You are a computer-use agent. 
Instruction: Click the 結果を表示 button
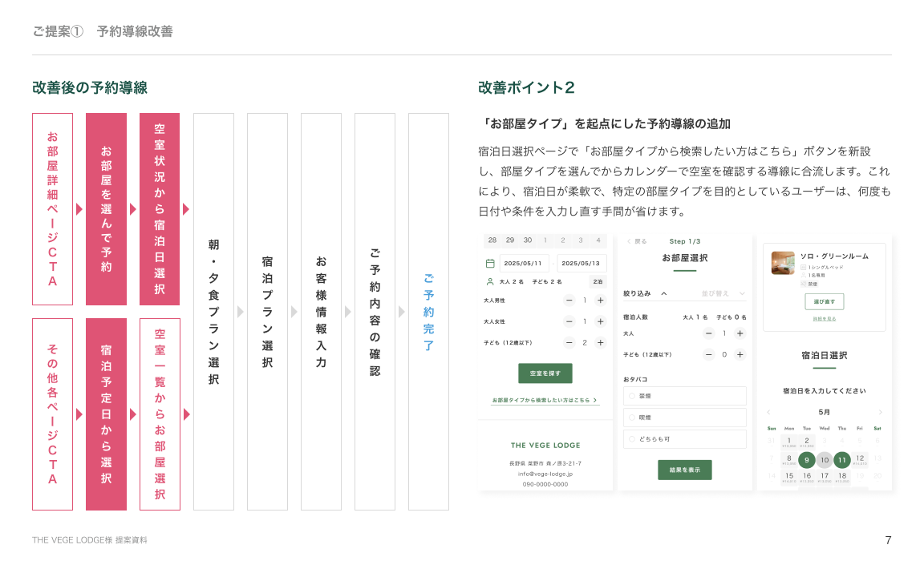(x=684, y=470)
